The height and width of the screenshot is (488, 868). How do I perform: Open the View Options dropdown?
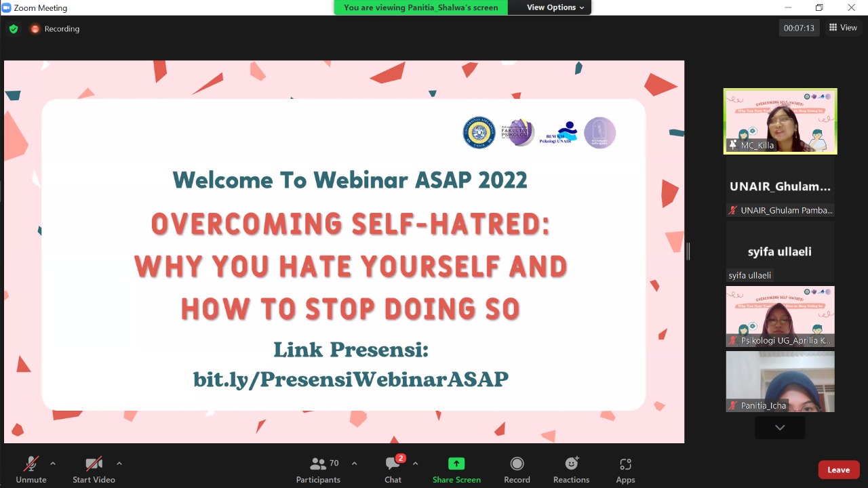click(x=555, y=7)
